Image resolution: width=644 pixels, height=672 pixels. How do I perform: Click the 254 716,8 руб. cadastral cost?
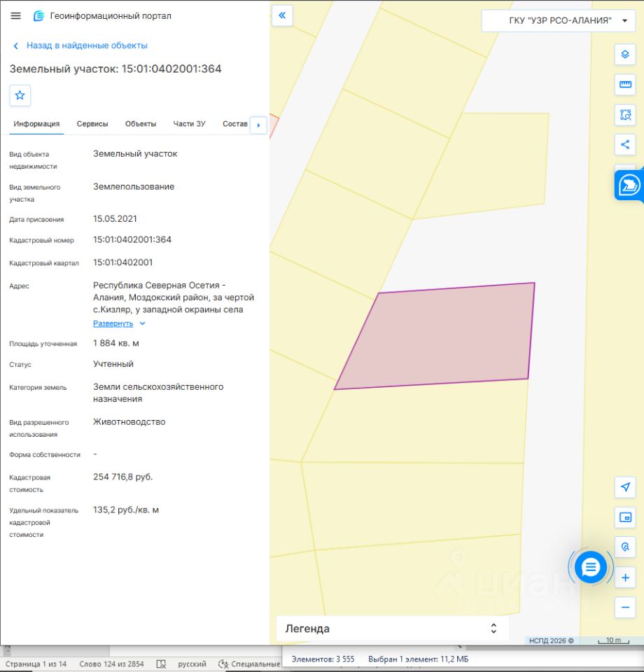tap(123, 477)
